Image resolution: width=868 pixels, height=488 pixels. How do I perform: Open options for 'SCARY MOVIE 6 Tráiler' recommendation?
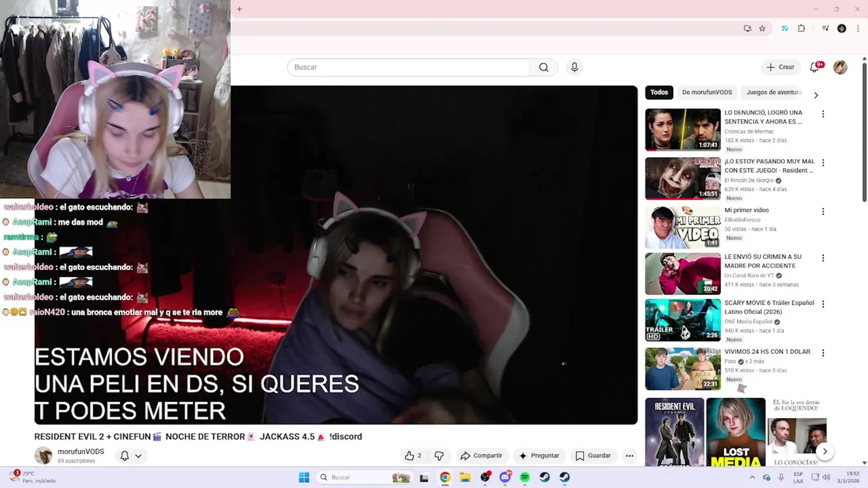coord(823,304)
